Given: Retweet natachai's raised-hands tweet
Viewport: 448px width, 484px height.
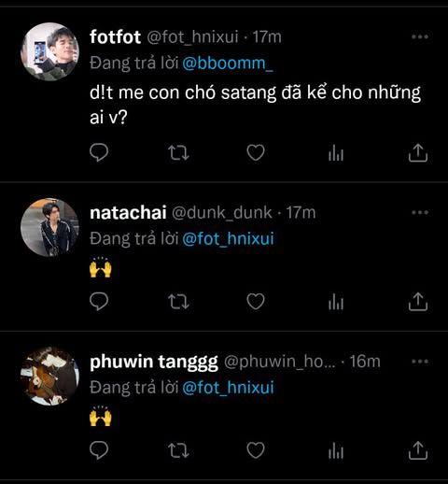Looking at the screenshot, I should pyautogui.click(x=178, y=302).
